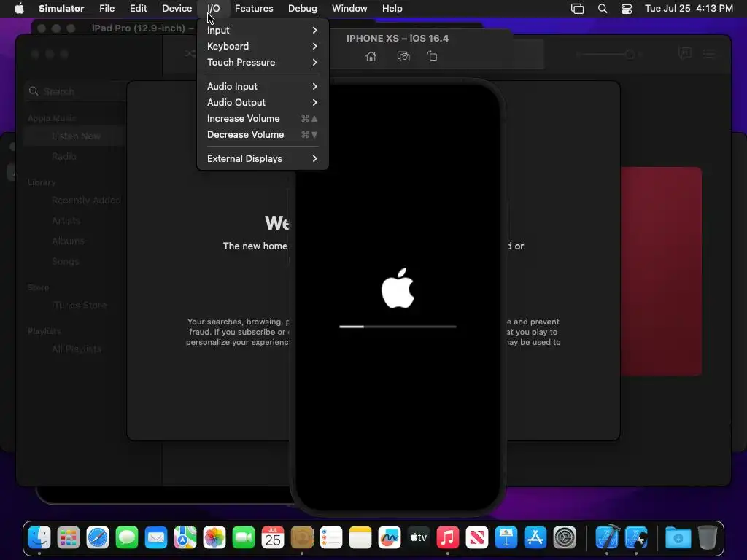The image size is (747, 560).
Task: Open App Store from the Dock
Action: tap(535, 537)
